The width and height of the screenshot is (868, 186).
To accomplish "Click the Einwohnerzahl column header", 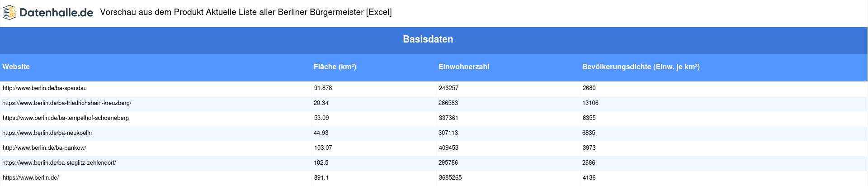I will (x=464, y=67).
